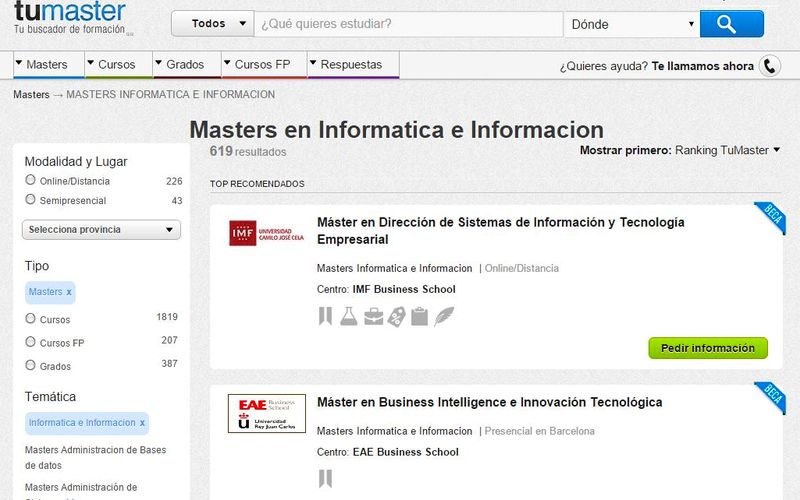Screen dimensions: 800x500
Task: Open the Cursos FP navigation menu
Action: coord(264,65)
